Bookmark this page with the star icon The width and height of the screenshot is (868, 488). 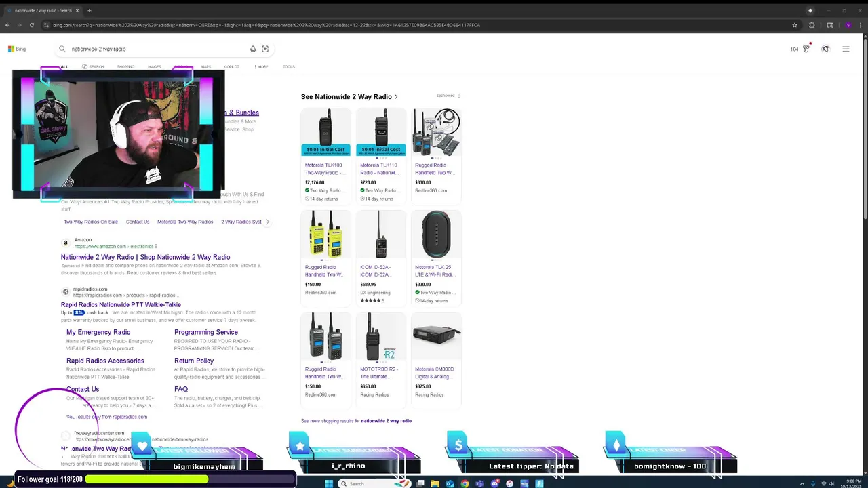795,25
